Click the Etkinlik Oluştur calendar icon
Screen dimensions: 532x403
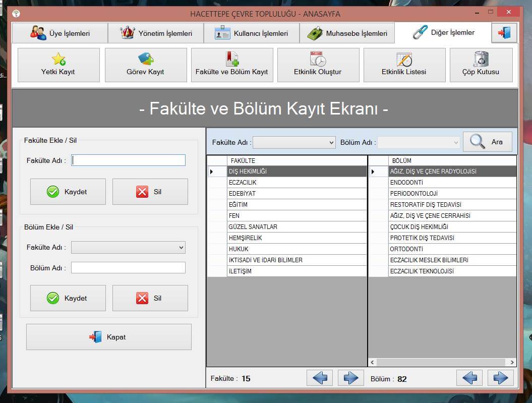318,60
